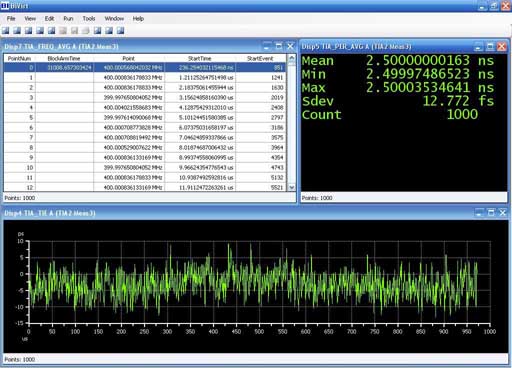
Task: Click the fifth blue toolbar icon
Action: tap(51, 31)
